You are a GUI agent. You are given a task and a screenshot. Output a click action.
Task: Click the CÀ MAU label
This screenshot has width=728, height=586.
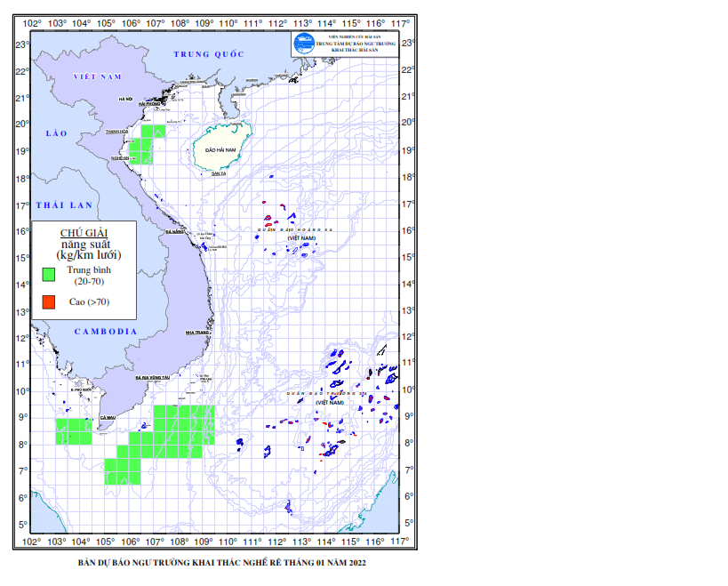108,417
